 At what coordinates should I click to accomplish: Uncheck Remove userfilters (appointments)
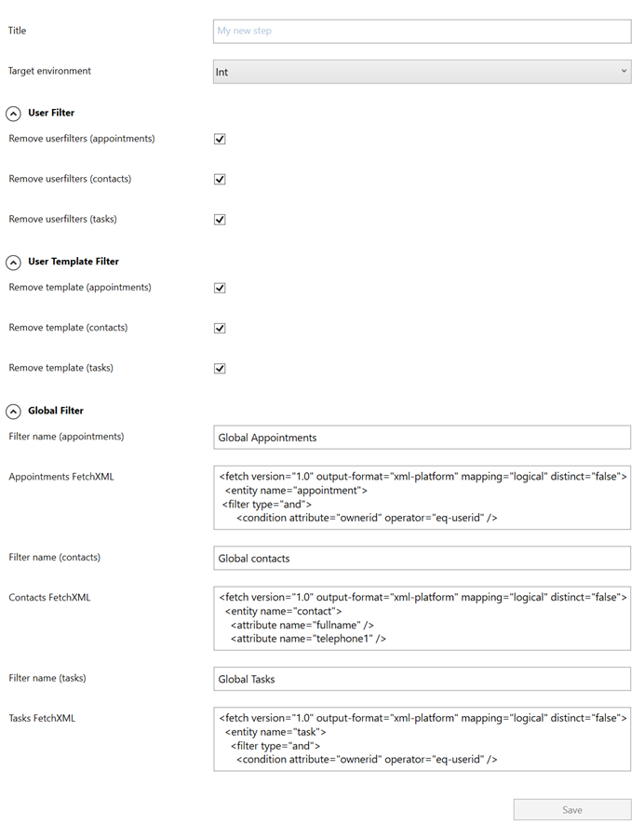tap(220, 139)
